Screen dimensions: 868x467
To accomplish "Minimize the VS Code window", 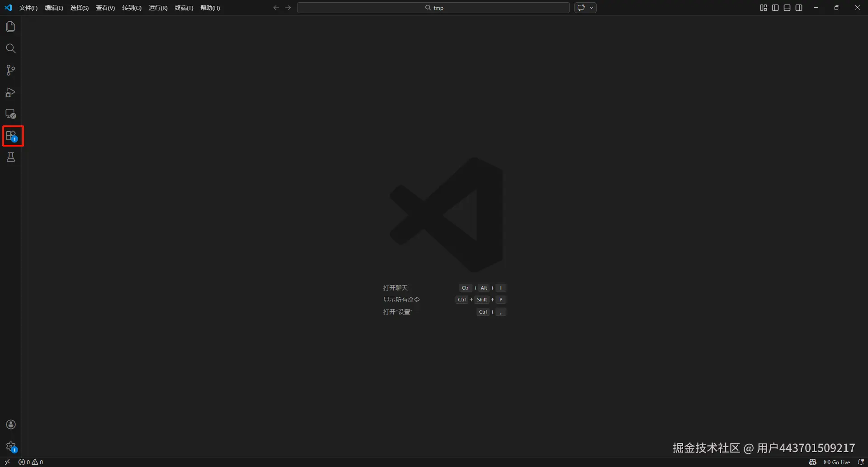I will tap(816, 8).
